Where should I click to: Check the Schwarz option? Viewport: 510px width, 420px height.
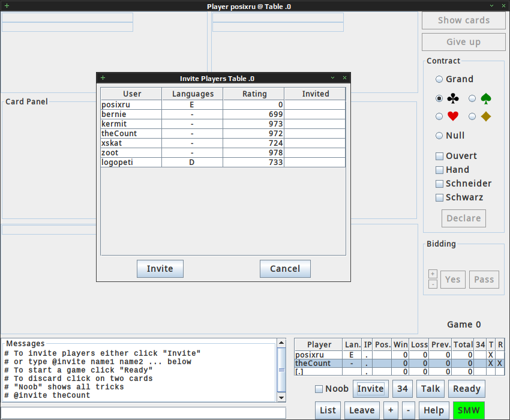point(439,197)
